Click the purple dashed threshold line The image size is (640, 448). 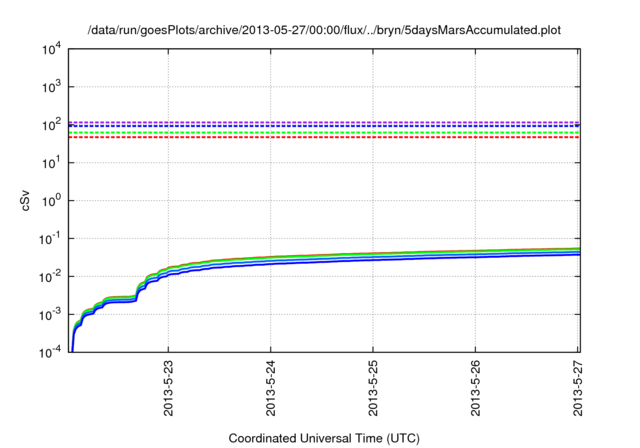[x=324, y=122]
